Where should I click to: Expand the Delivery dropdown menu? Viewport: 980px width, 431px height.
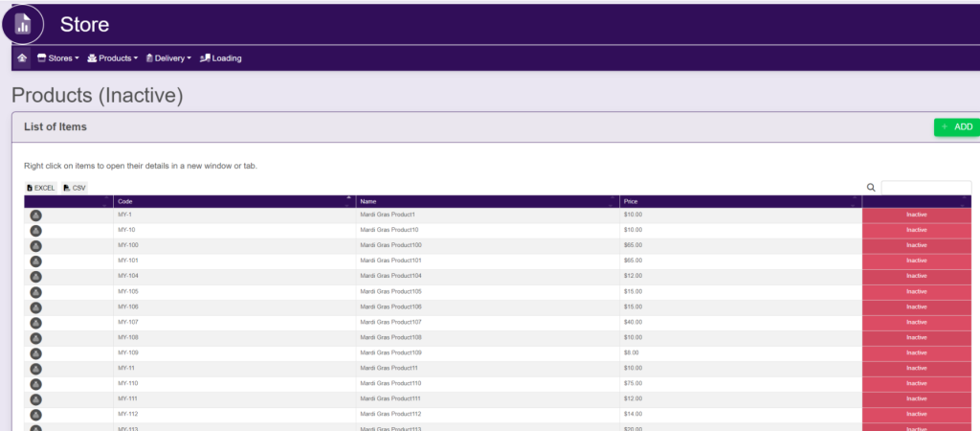168,57
